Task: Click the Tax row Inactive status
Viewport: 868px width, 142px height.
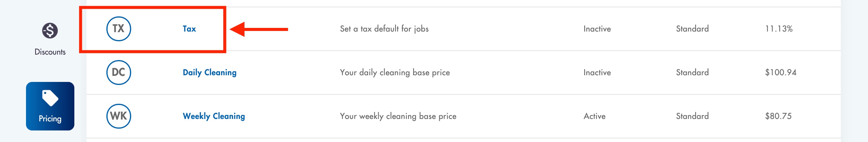Action: pos(597,29)
